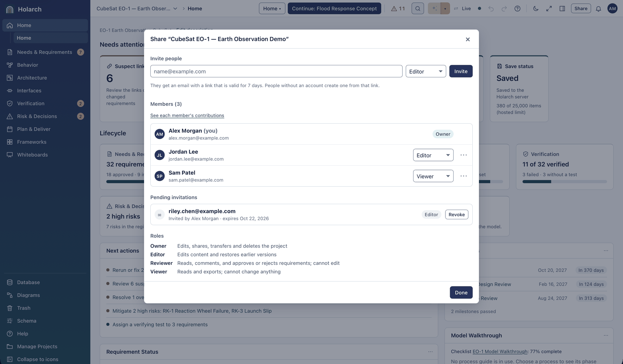The height and width of the screenshot is (364, 623).
Task: Go to Architecture in the sidebar
Action: coord(45,78)
